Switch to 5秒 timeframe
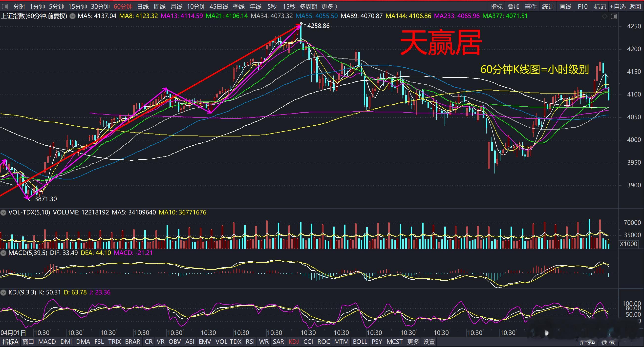Screen dimensions: 644x347 (x=272, y=6)
